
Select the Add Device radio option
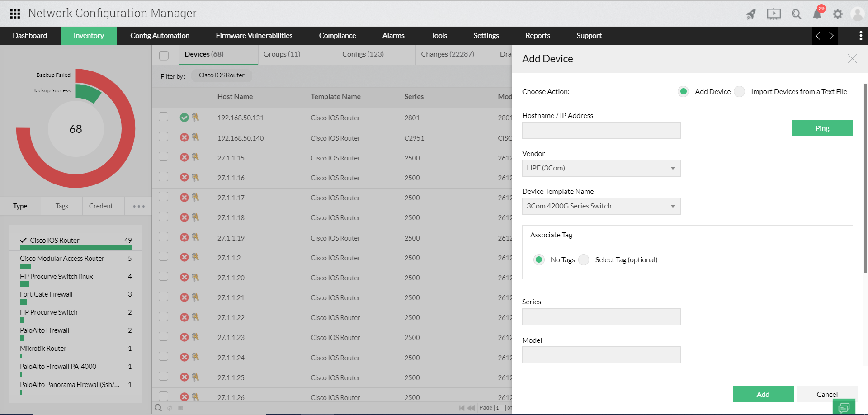(684, 92)
